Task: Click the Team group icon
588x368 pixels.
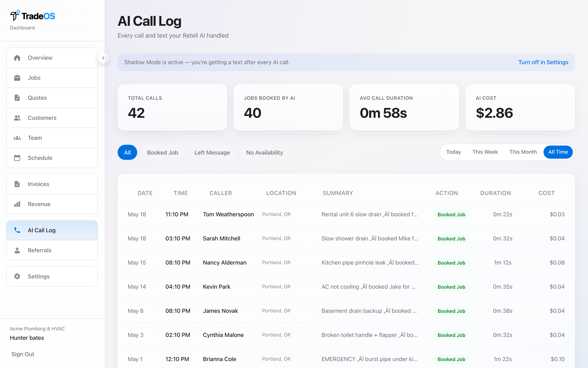Action: point(17,138)
